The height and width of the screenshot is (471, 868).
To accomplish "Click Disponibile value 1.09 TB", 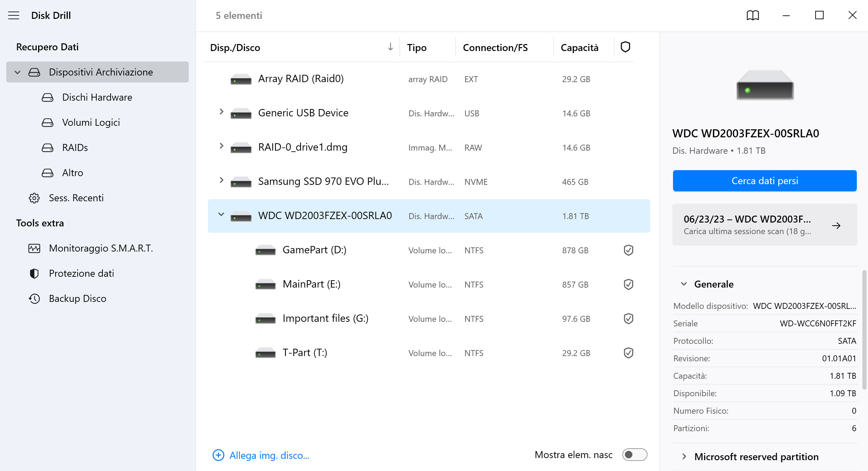I will 843,393.
